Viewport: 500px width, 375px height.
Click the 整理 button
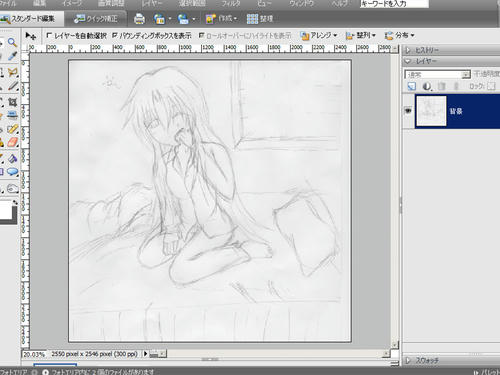[260, 19]
